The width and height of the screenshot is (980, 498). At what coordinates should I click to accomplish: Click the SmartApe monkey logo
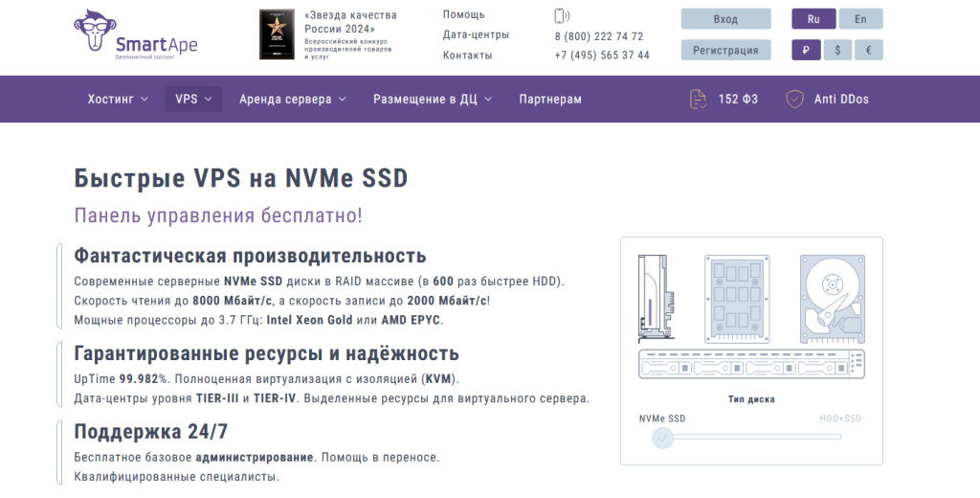pos(93,34)
